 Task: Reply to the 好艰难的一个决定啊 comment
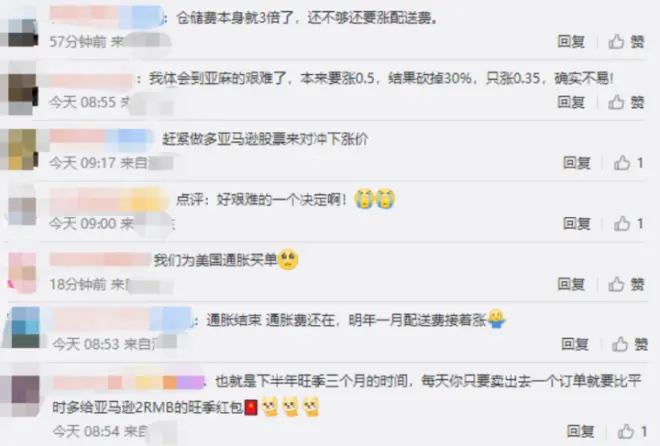(577, 223)
